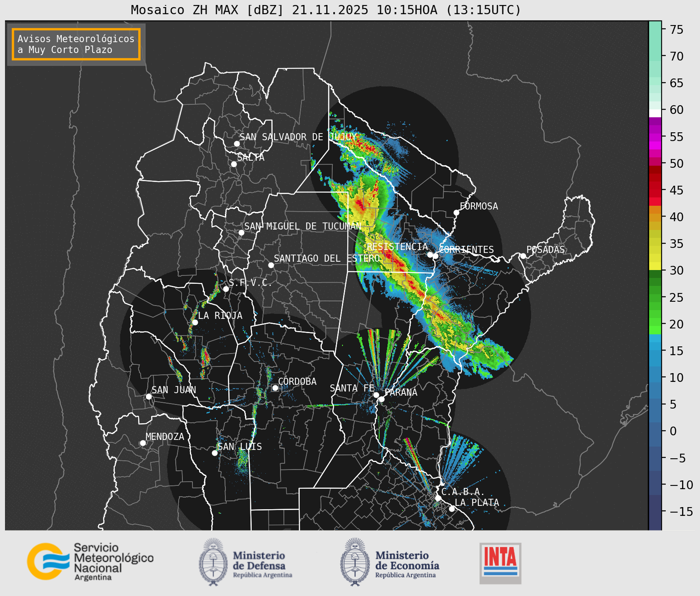Click the S.F.V.C. city marker dot
Viewport: 700px width, 596px height.
[x=226, y=289]
